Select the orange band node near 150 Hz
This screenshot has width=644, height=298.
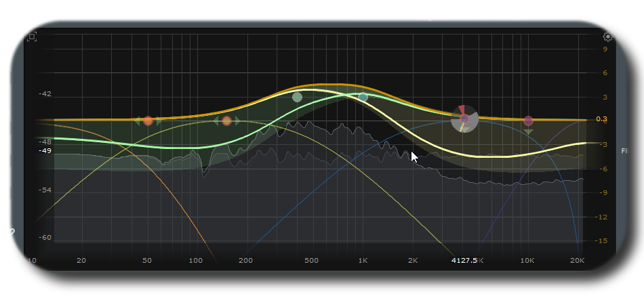coord(226,121)
